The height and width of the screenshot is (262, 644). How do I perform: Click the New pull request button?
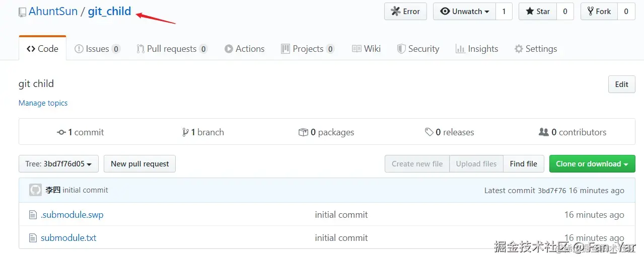[x=139, y=164]
